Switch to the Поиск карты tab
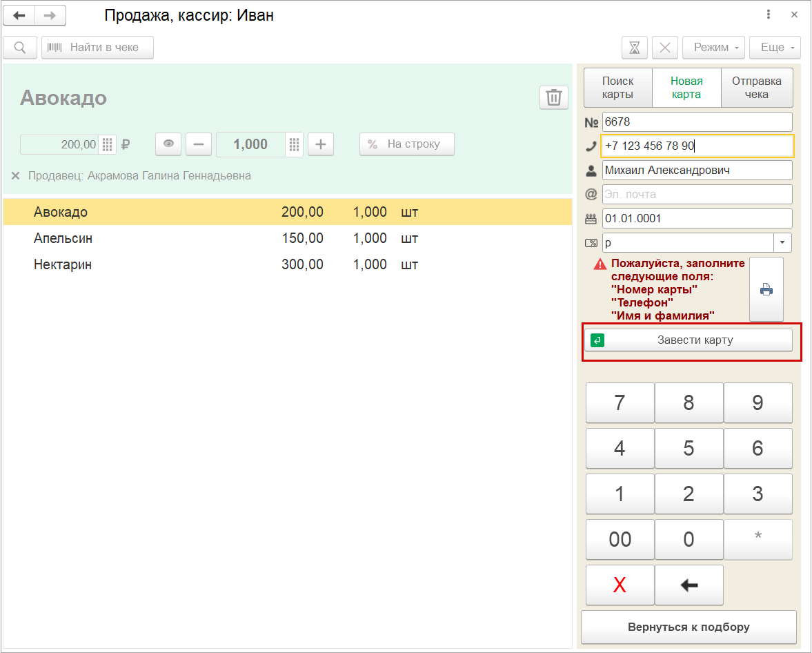812x653 pixels. tap(617, 88)
